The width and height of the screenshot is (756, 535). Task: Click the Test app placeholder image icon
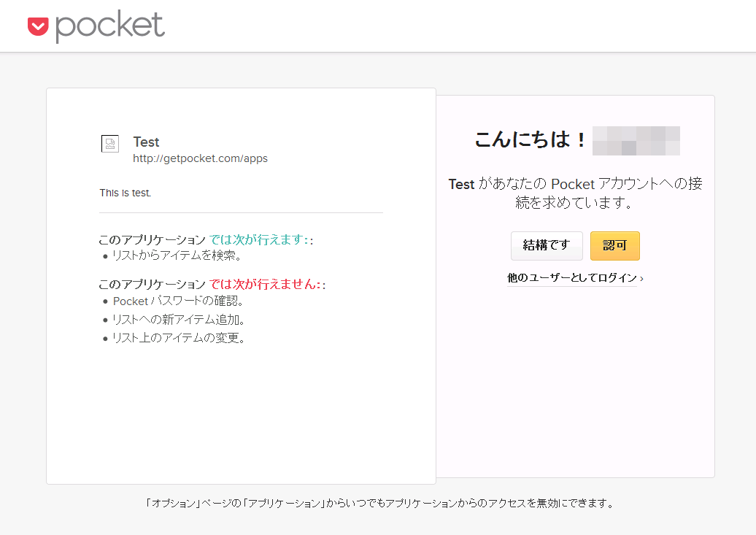click(110, 144)
